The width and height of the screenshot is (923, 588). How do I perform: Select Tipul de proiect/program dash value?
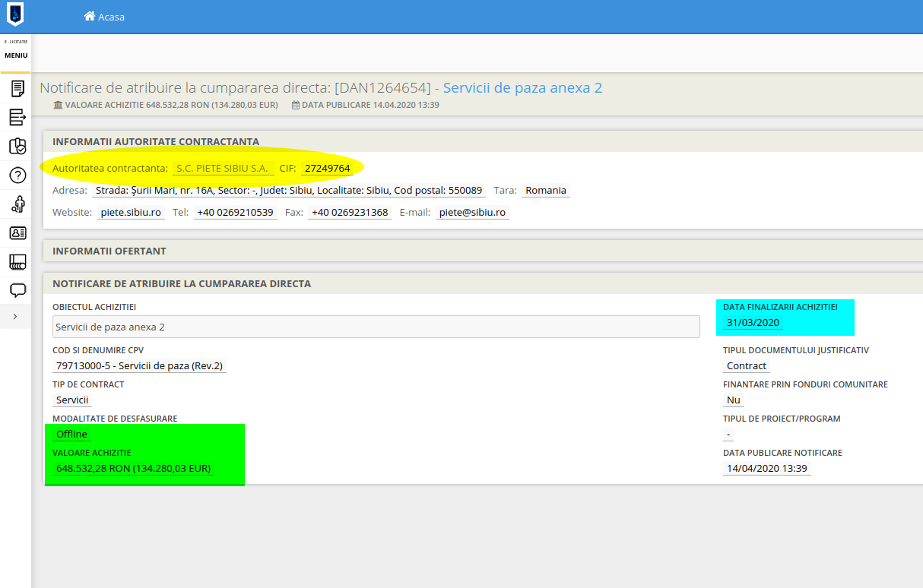(728, 435)
